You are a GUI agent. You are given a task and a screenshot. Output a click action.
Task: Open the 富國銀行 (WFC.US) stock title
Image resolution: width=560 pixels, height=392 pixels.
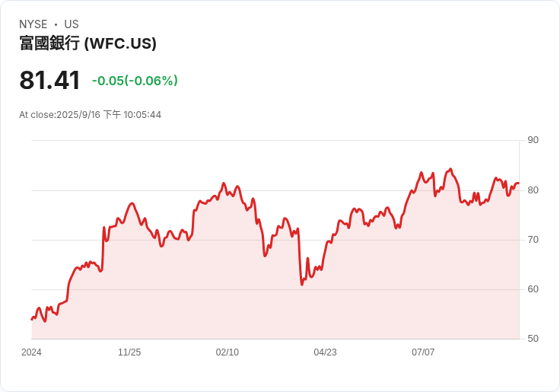[x=87, y=43]
